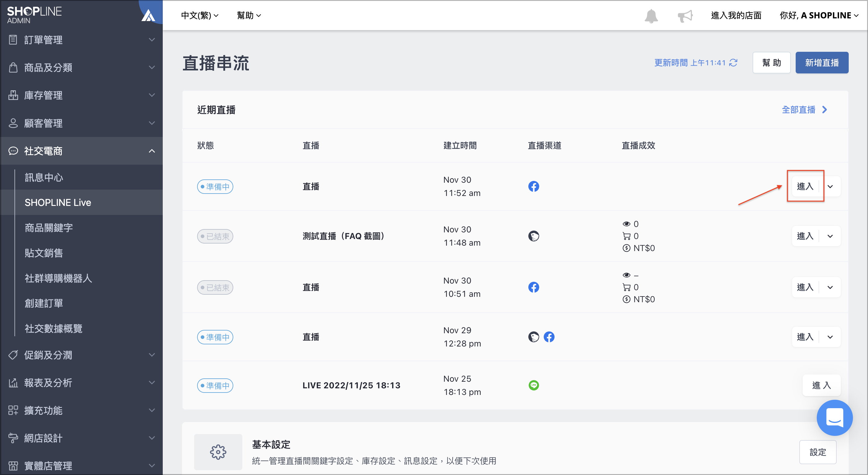Open the dropdown arrow beside 進入 on 測試直播 row
868x475 pixels.
tap(830, 236)
